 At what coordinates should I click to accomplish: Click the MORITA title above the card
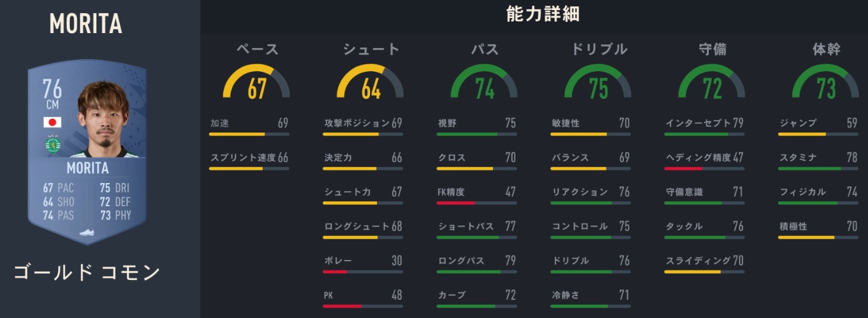pos(85,24)
